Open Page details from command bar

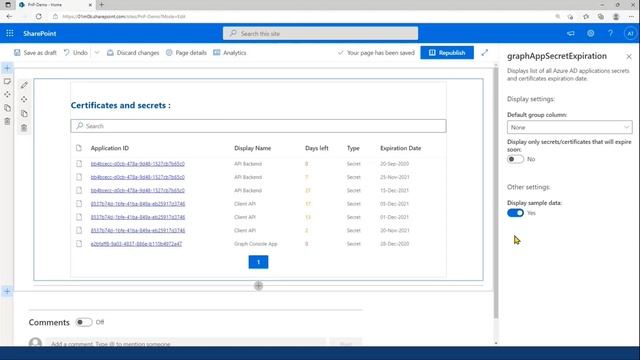(186, 53)
